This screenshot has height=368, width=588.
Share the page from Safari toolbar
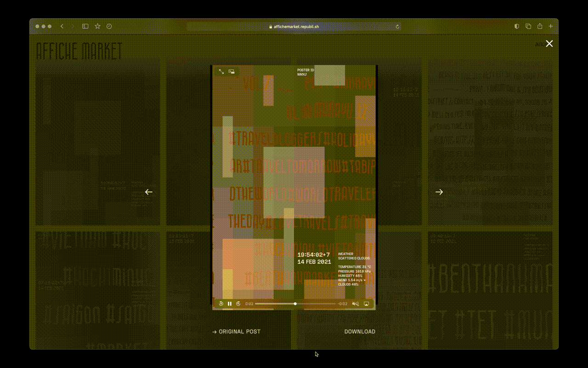click(x=540, y=26)
